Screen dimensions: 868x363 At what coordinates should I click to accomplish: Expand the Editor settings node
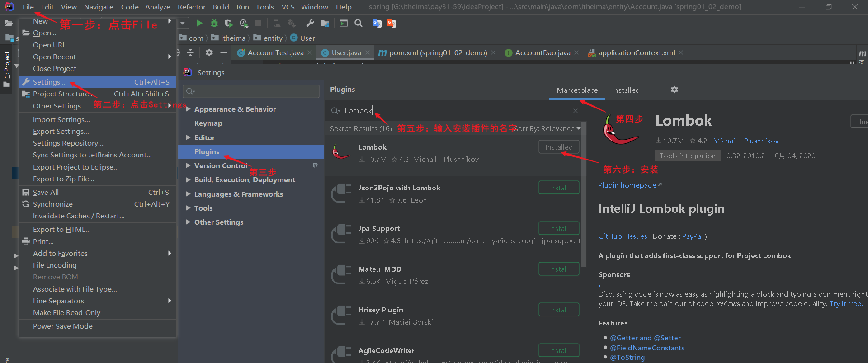[x=188, y=137]
